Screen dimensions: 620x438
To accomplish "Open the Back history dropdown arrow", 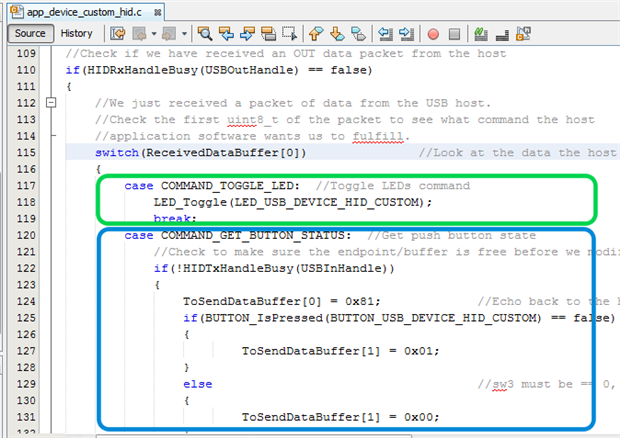I will coord(154,34).
